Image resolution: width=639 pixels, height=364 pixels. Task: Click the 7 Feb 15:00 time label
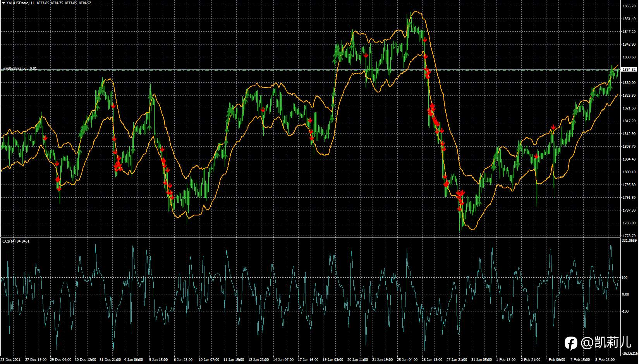point(580,360)
